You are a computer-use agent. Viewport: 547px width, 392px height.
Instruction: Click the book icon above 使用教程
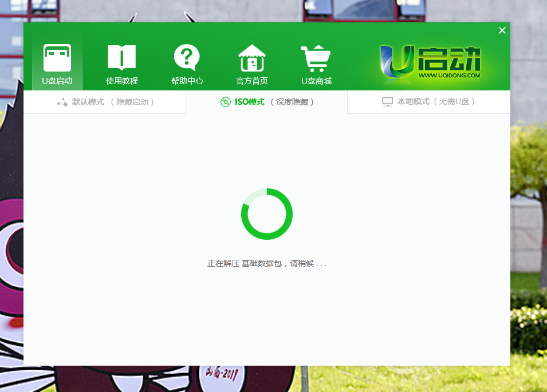click(x=121, y=57)
